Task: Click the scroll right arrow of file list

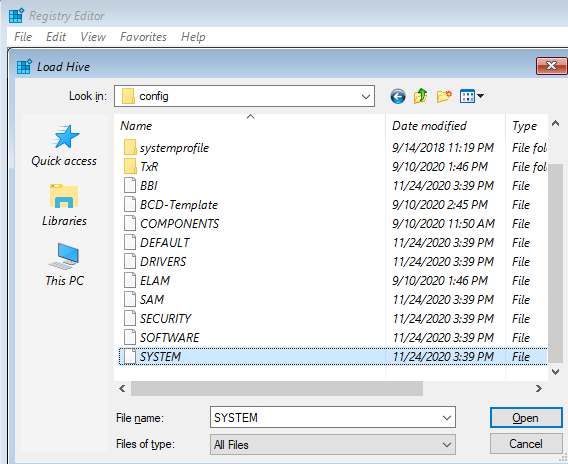Action: [x=539, y=389]
